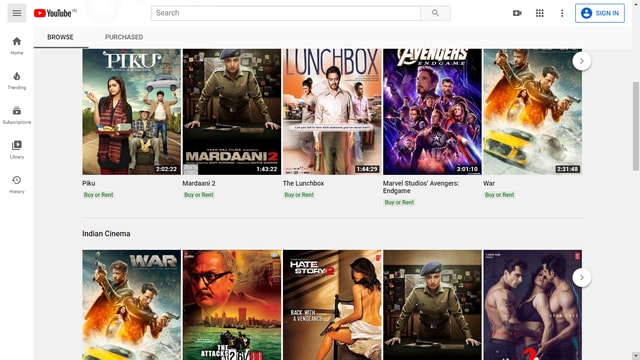Open the create video camera icon
Viewport: 640px width, 360px height.
(517, 13)
